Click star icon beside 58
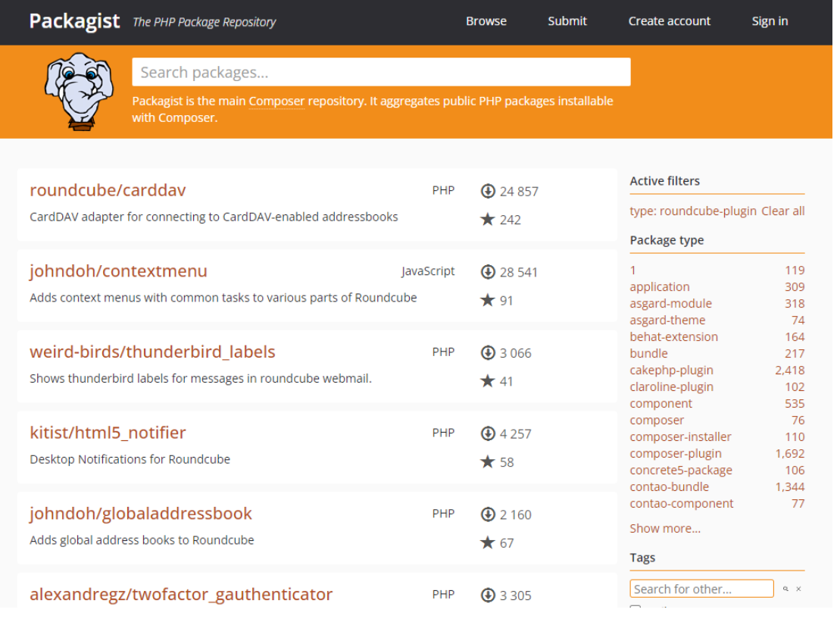Image resolution: width=840 pixels, height=619 pixels. coord(488,462)
